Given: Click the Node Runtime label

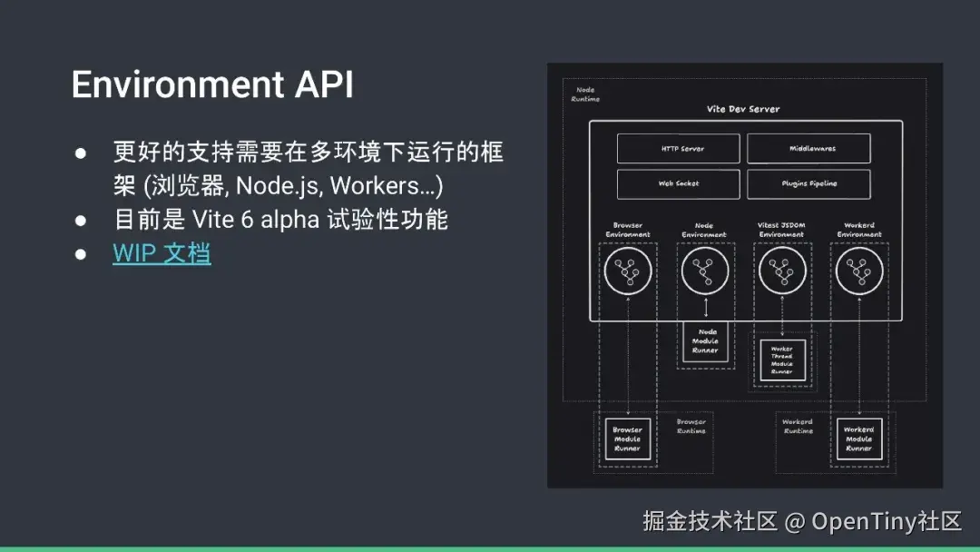Looking at the screenshot, I should 585,94.
